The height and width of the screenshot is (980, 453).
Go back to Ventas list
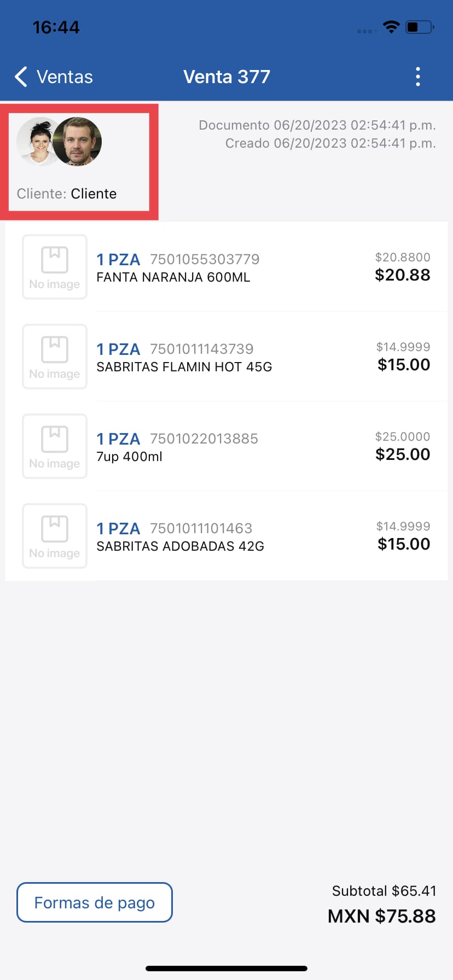pos(65,77)
